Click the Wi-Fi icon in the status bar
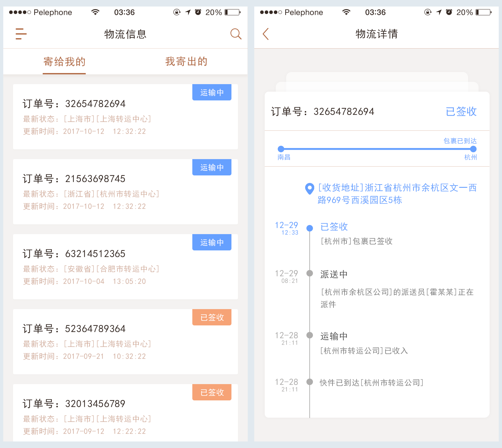 95,12
